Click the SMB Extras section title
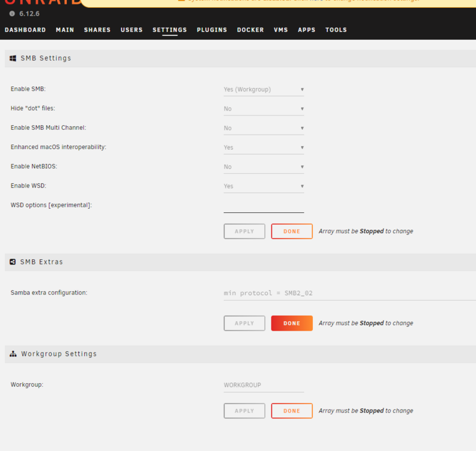This screenshot has width=476, height=451. click(42, 262)
